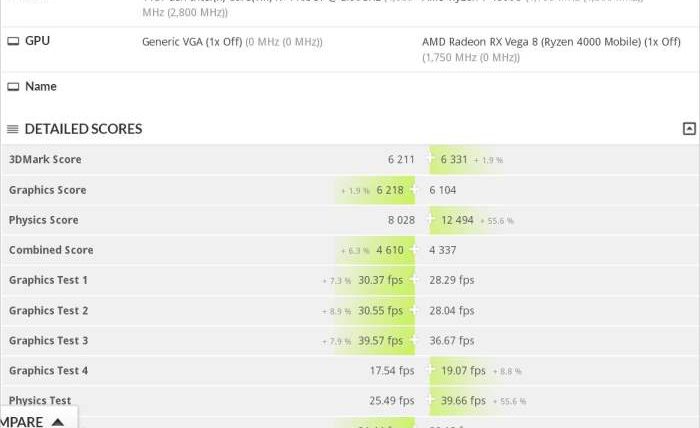Collapse the Detailed Scores section
700x428 pixels.
coord(689,129)
